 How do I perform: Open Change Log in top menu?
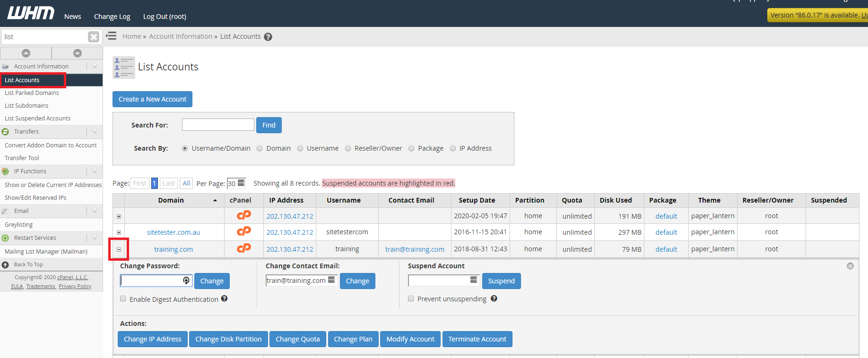click(x=112, y=17)
